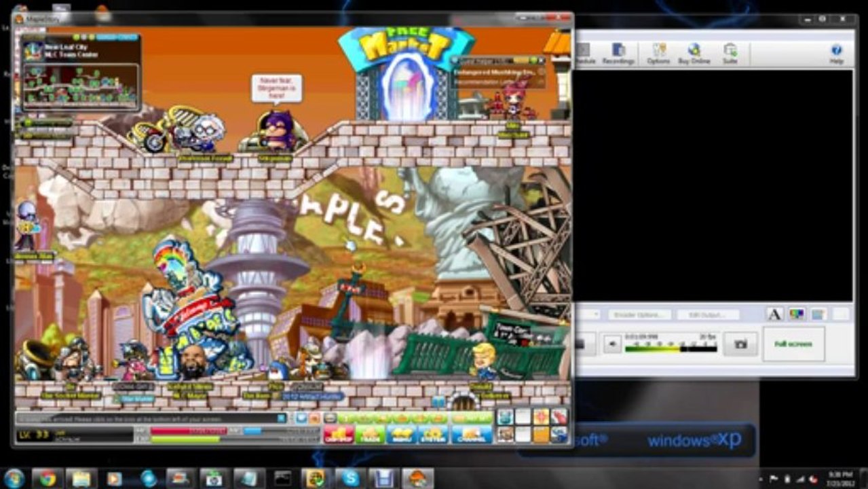Click the orange star quickslot icon

click(541, 417)
